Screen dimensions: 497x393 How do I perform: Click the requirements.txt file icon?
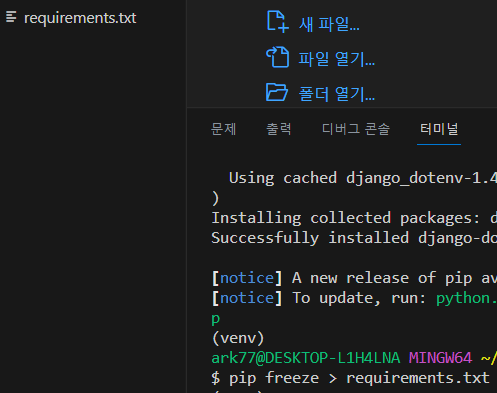pyautogui.click(x=11, y=17)
